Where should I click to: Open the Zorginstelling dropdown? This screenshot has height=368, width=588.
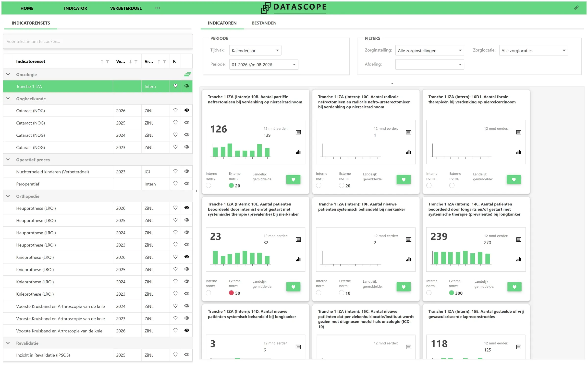(430, 51)
